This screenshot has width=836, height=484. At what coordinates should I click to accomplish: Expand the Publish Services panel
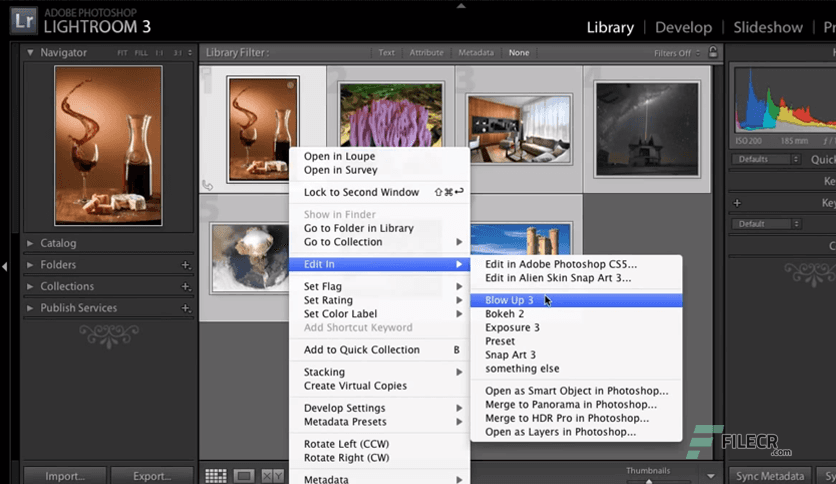(30, 308)
